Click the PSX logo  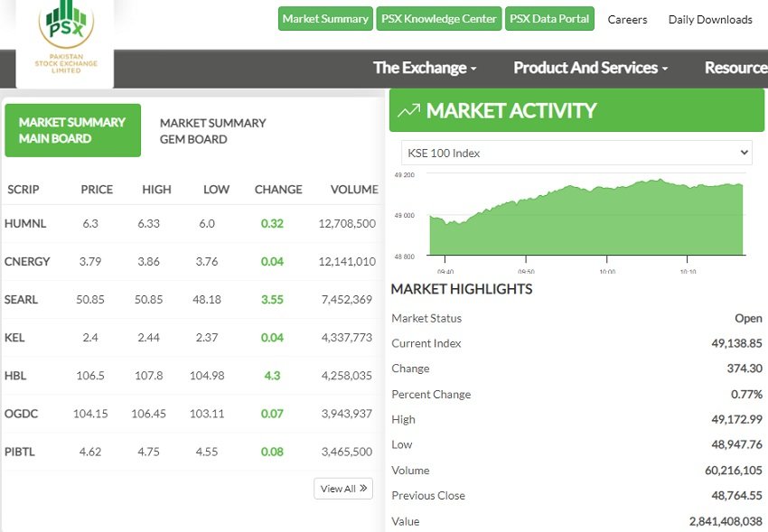65,38
